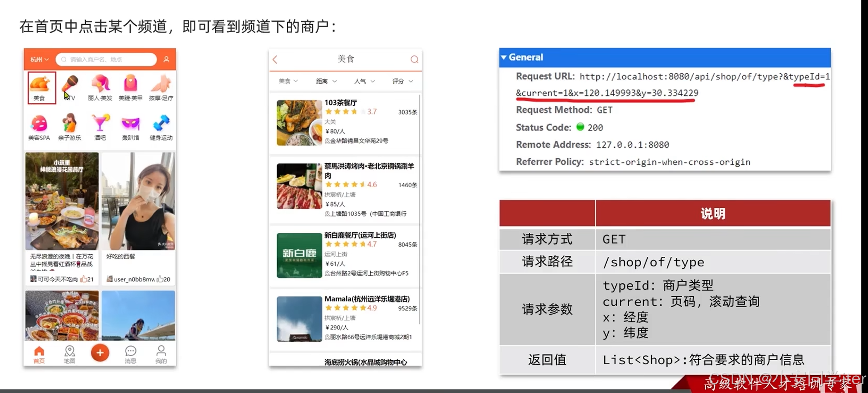Switch to the 地图 map tab
This screenshot has width=868, height=393.
click(70, 354)
